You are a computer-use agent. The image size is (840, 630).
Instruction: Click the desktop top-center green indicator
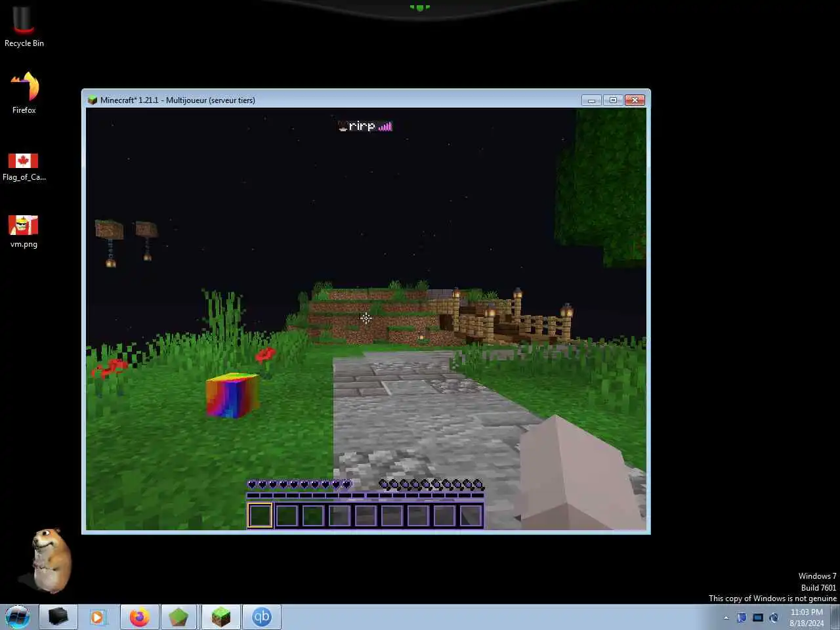tap(420, 7)
